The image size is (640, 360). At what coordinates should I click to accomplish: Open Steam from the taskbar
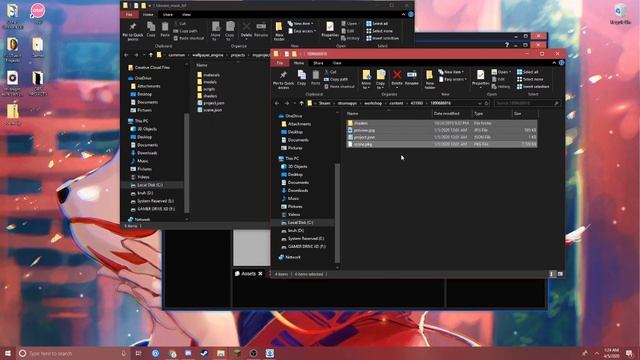[204, 353]
